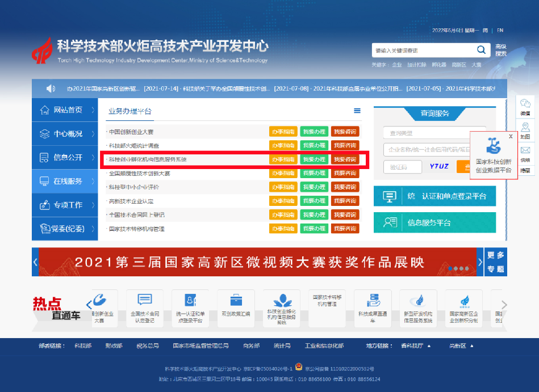This screenshot has width=539, height=392.
Task: Open 双创政策汇编 briefcase shortcut
Action: (236, 308)
